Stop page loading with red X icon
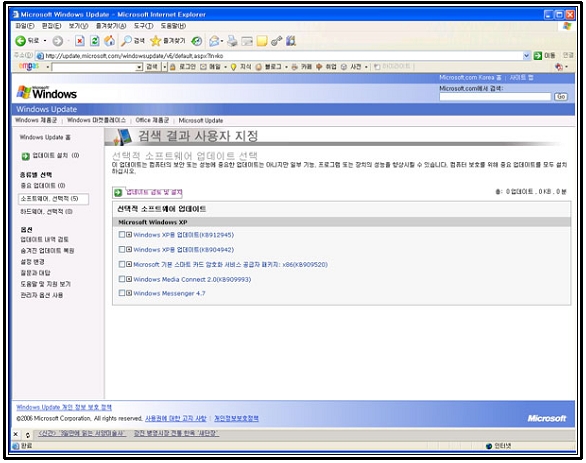Image resolution: width=586 pixels, height=463 pixels. [x=80, y=41]
